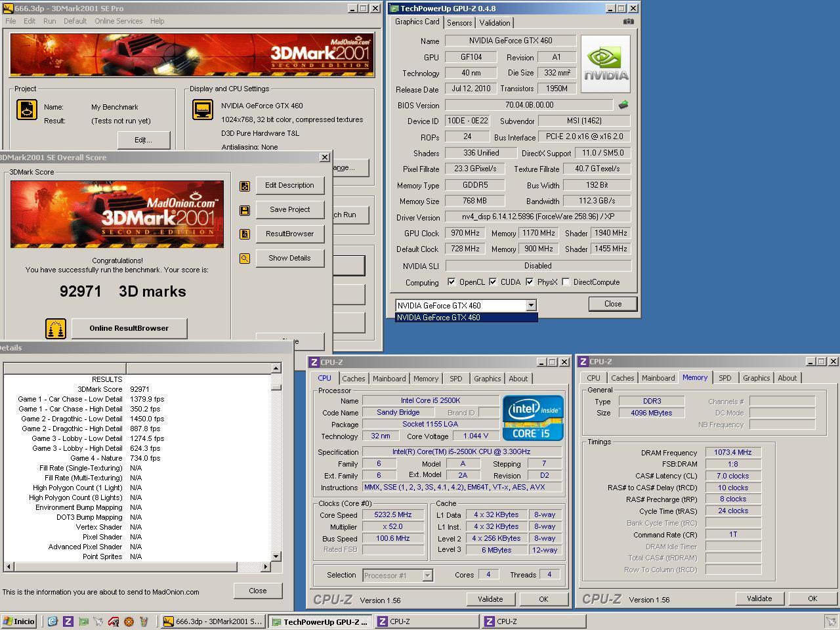Open the Help menu in 3DMark2001
The image size is (840, 630).
pyautogui.click(x=157, y=21)
